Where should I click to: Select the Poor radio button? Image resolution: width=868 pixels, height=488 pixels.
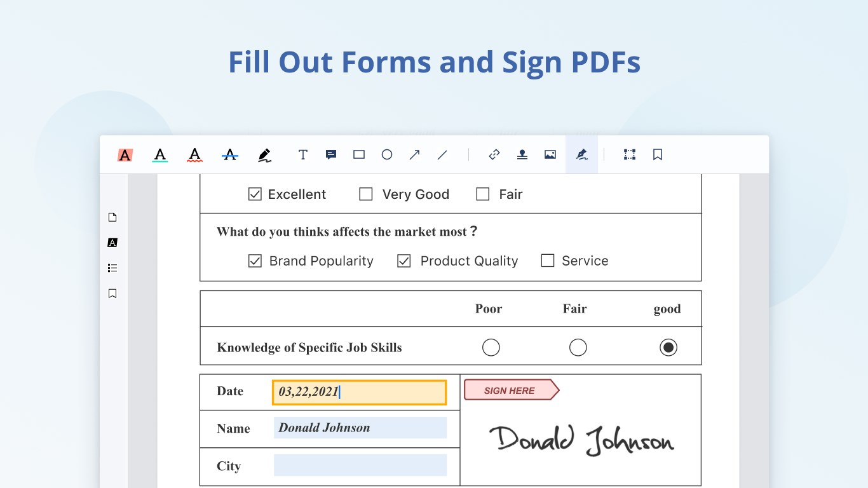click(x=491, y=348)
